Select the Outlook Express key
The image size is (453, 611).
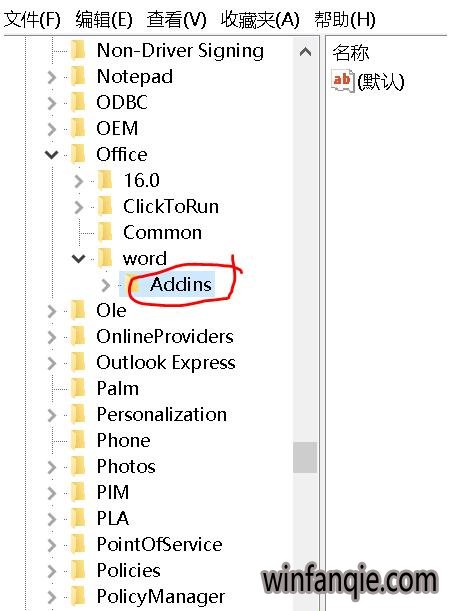point(166,362)
